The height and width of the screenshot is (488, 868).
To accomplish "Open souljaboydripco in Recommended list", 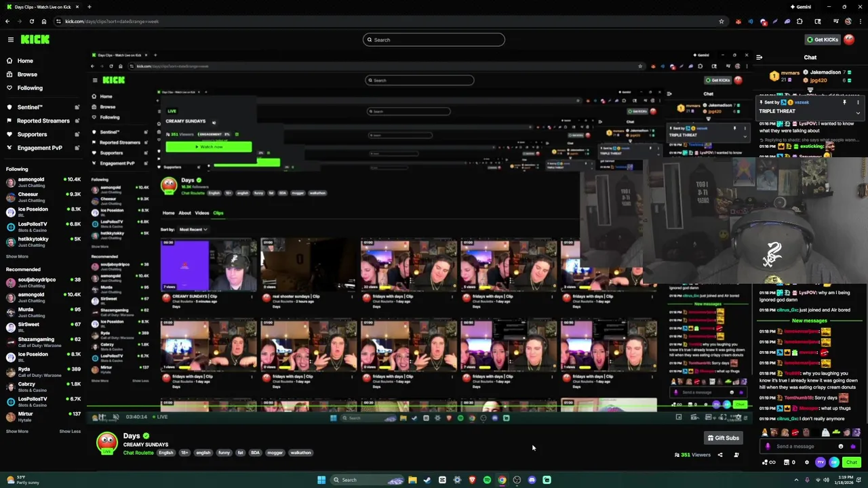I will pyautogui.click(x=42, y=283).
